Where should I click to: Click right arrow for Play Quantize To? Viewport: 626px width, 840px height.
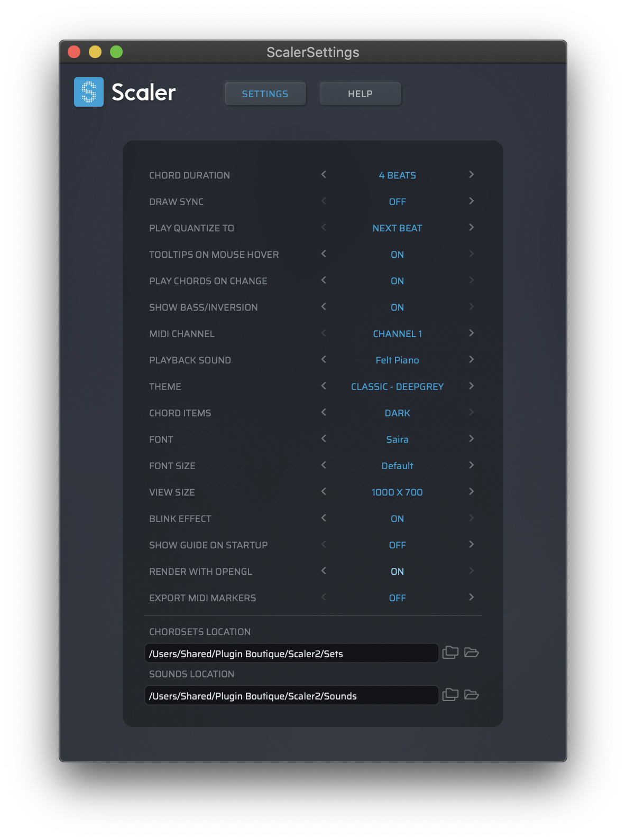471,227
